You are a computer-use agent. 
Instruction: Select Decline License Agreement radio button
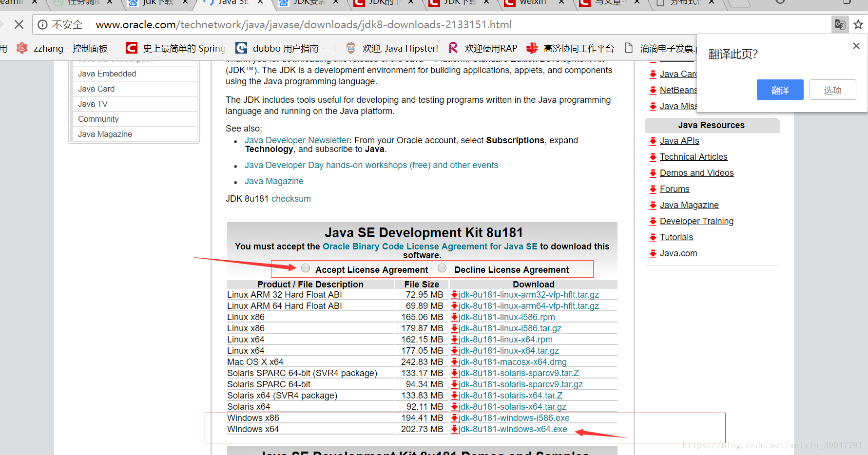coord(442,268)
